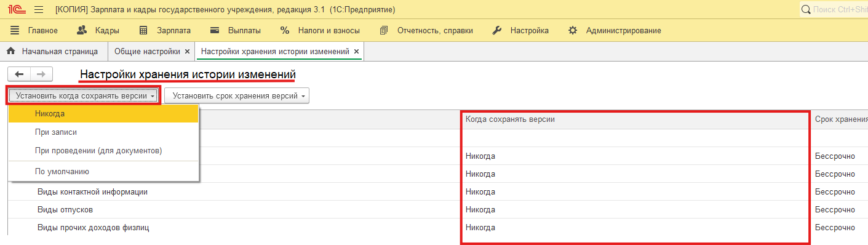Go back with the left arrow button
868x245 pixels.
tap(19, 74)
